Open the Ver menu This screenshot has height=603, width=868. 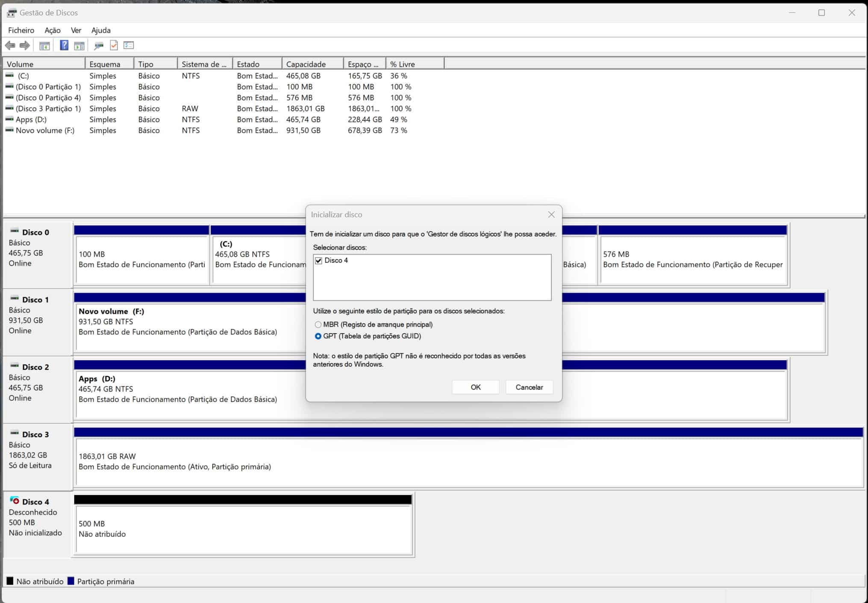pyautogui.click(x=76, y=30)
